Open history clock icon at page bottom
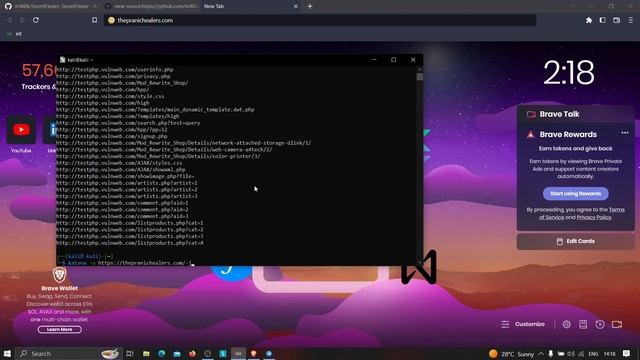Screen dimensions: 640x360 tap(600, 324)
